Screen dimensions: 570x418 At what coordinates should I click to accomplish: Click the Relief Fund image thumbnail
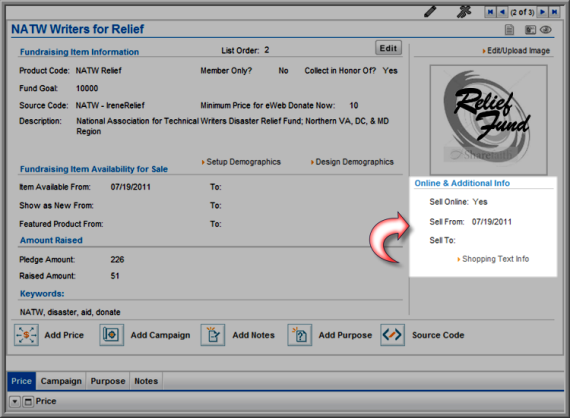489,120
